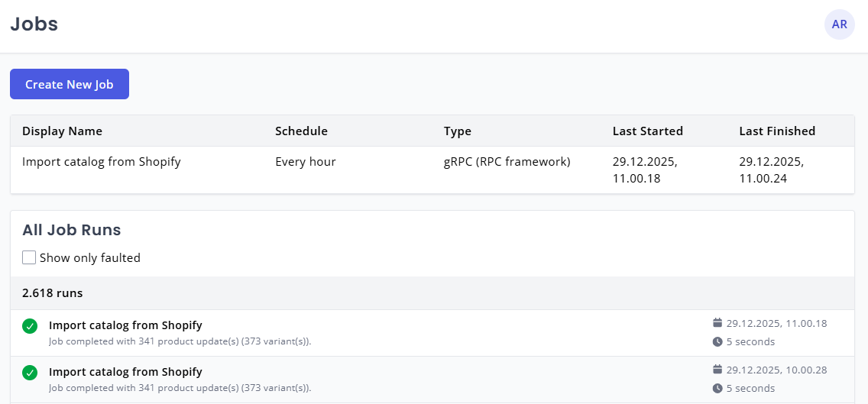868x404 pixels.
Task: Click clock icon on the second run's duration
Action: 717,388
